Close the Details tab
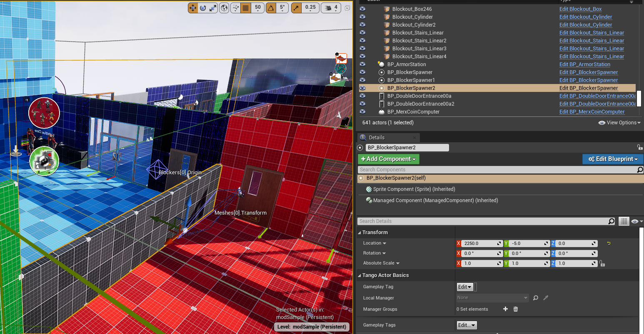Image resolution: width=644 pixels, height=334 pixels. tap(414, 138)
